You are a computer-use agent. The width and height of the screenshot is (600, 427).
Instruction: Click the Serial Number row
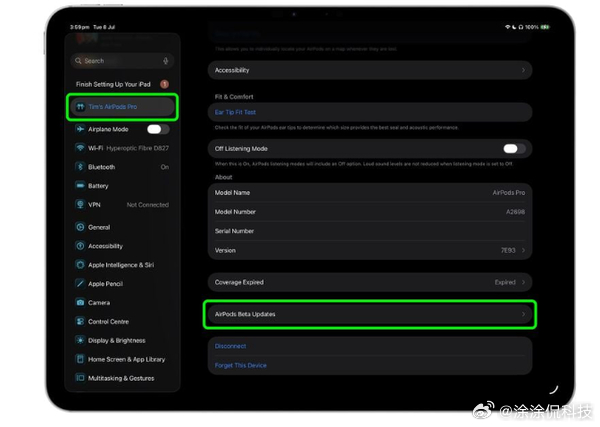click(x=370, y=231)
